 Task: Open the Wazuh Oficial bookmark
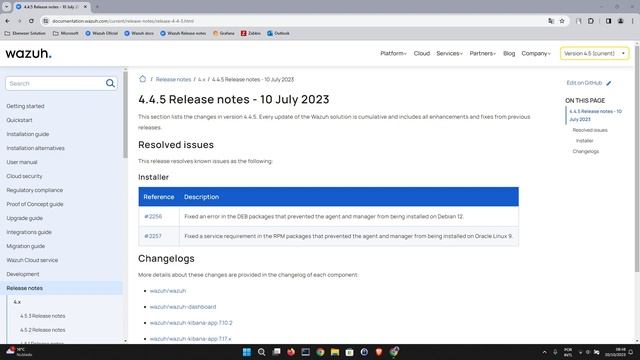[101, 33]
